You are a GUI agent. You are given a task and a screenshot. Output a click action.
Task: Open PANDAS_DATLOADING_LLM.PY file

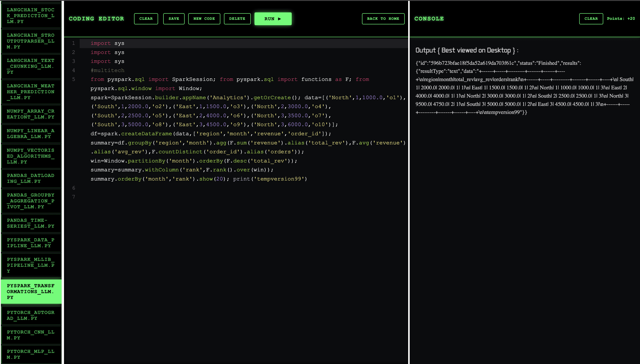(x=31, y=178)
